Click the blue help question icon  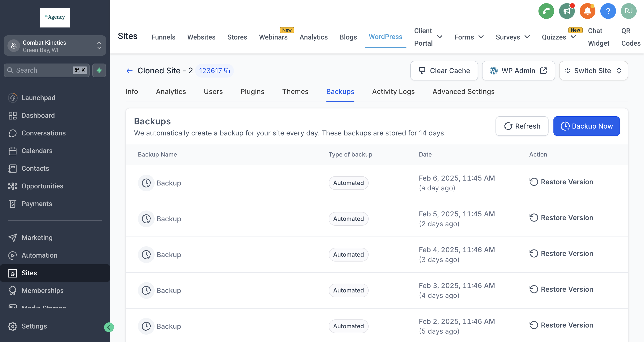click(x=608, y=11)
